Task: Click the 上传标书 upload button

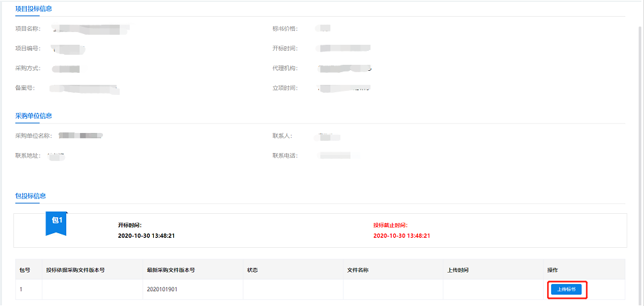Action: 566,289
